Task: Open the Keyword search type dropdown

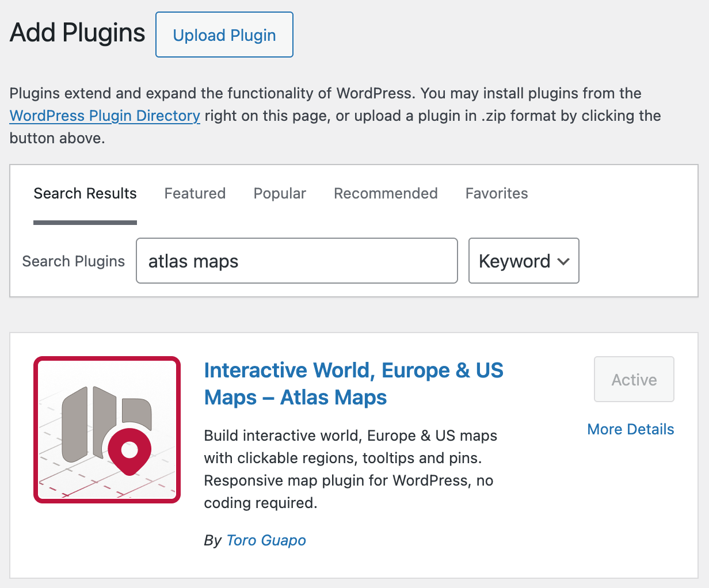Action: coord(523,261)
